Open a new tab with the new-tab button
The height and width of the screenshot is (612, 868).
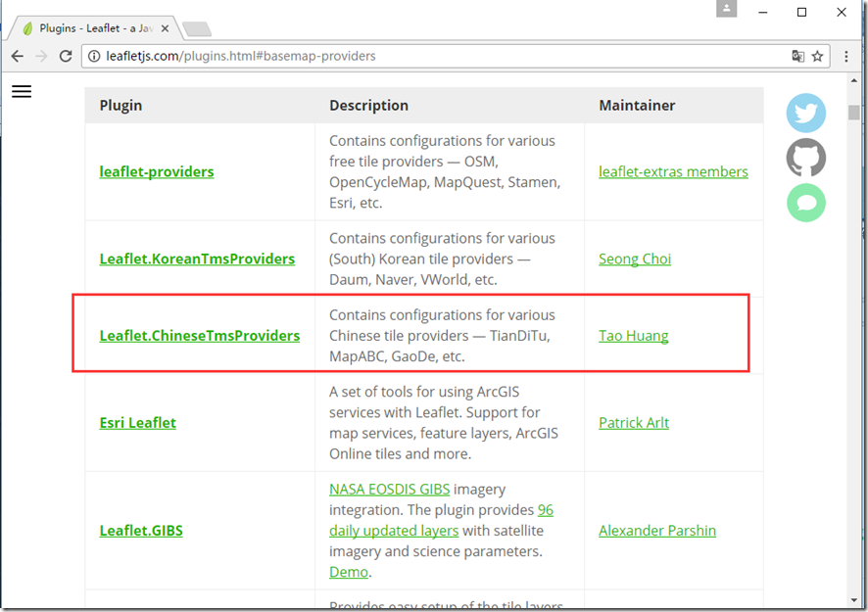point(197,28)
